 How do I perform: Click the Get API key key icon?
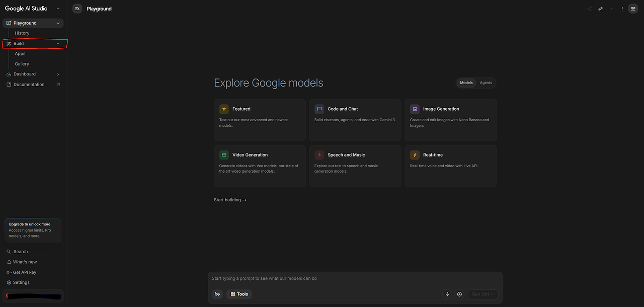pyautogui.click(x=9, y=272)
